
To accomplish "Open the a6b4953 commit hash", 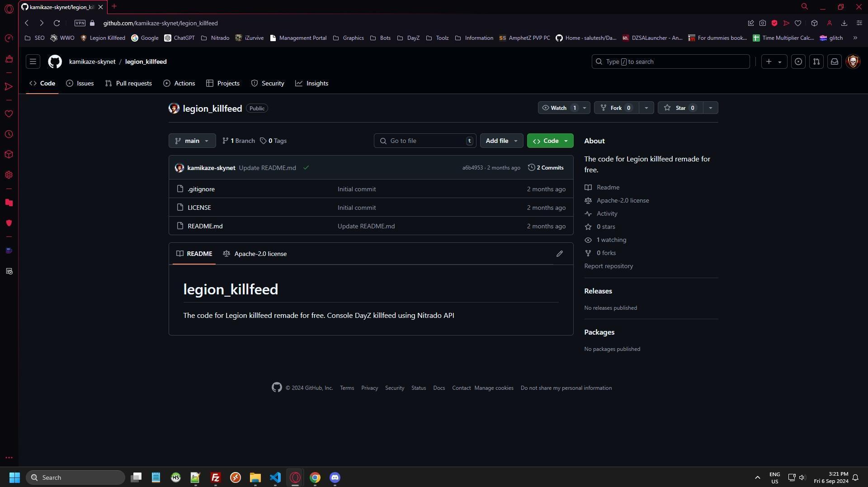I will [x=472, y=168].
